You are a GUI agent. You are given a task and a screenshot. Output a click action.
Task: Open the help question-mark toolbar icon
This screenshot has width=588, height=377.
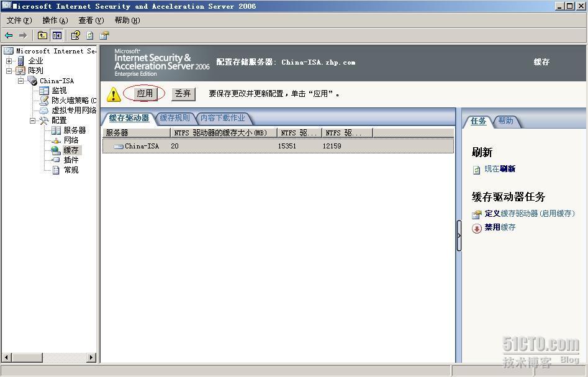[75, 35]
